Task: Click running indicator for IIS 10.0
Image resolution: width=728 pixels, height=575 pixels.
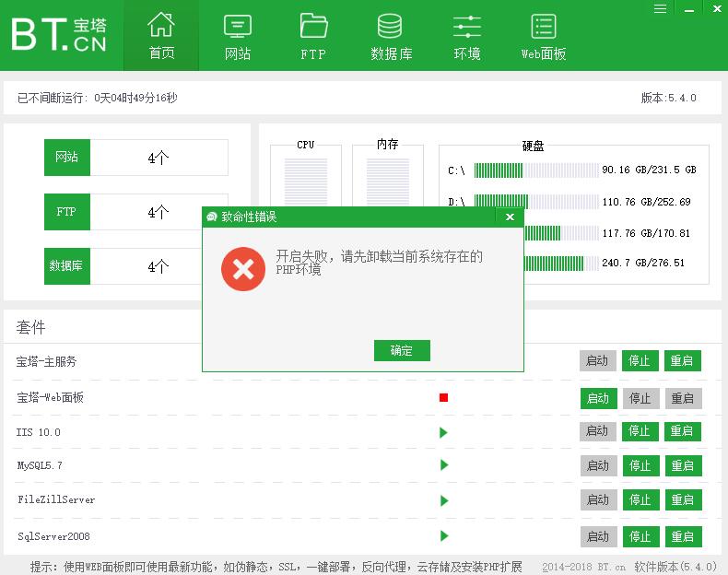Action: (x=443, y=432)
